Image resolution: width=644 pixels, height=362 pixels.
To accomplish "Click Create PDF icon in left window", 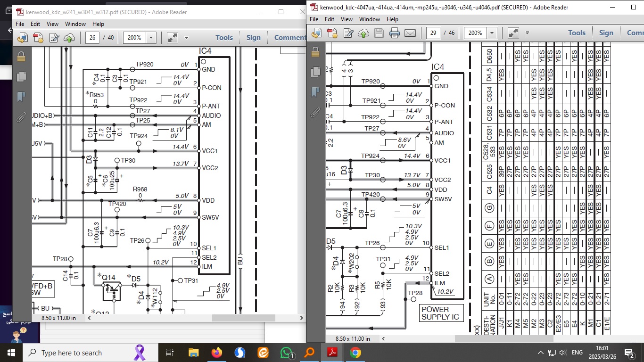I will [38, 38].
